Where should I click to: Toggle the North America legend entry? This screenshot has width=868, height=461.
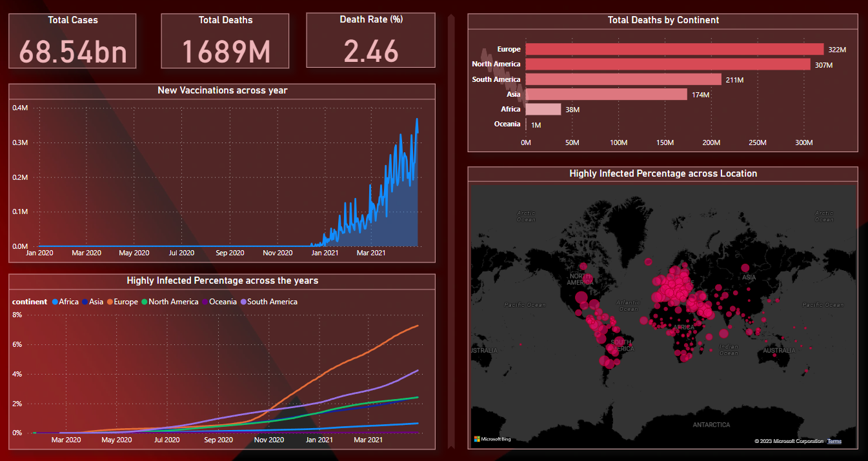[x=169, y=302]
